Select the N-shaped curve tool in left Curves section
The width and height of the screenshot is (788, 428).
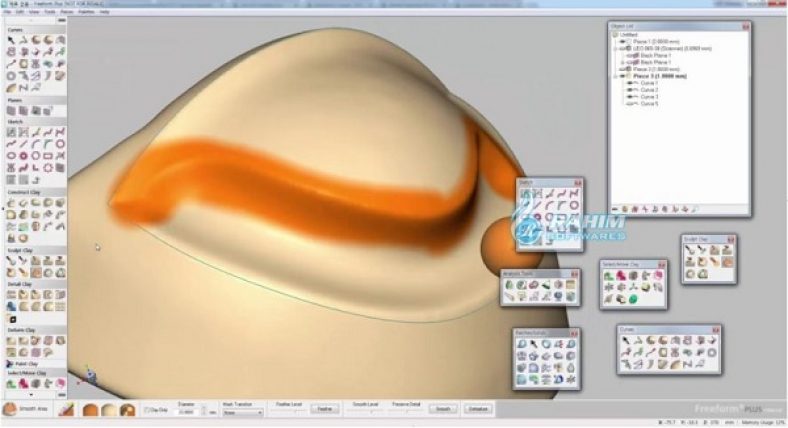tap(24, 88)
